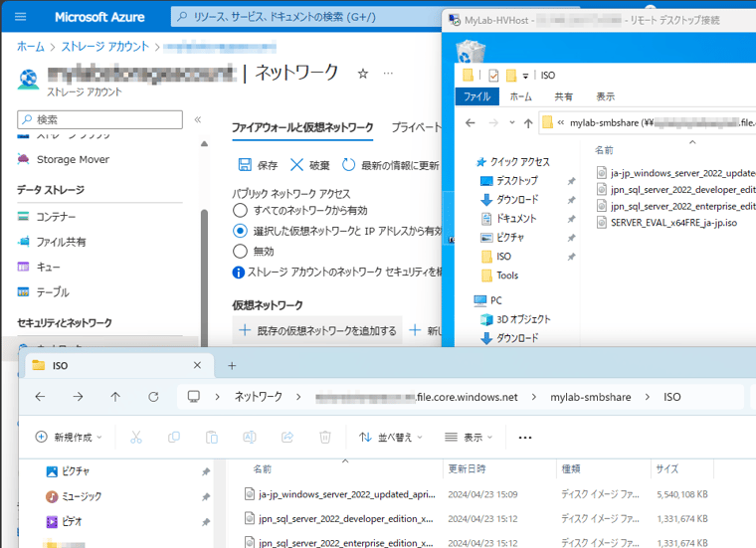The image size is (756, 548).
Task: Click the back arrow in local Explorer
Action: tap(41, 397)
